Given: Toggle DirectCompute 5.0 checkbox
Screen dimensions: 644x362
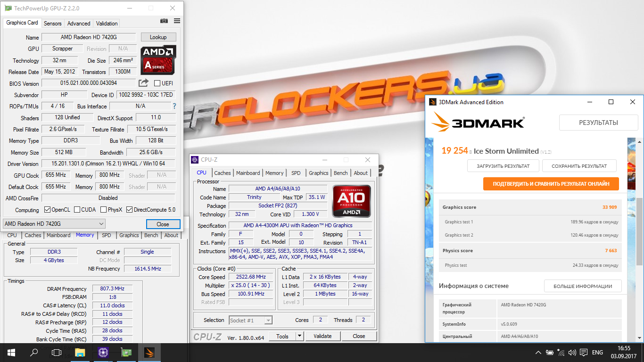Looking at the screenshot, I should (x=129, y=210).
